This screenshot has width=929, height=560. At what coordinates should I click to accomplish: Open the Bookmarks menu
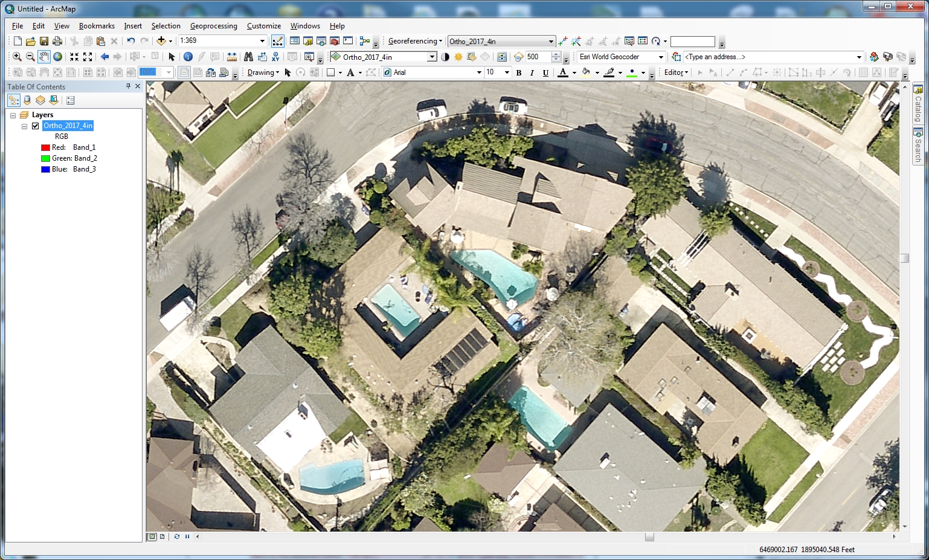point(97,26)
